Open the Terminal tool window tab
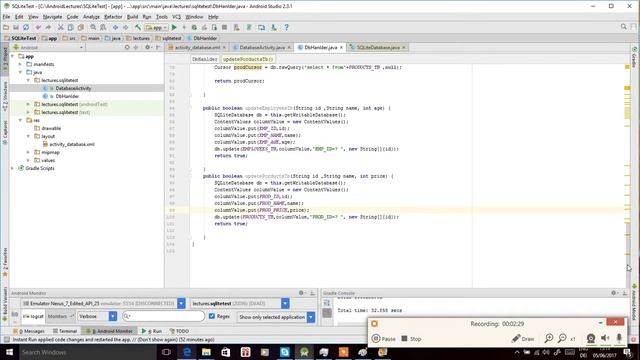 [x=65, y=331]
